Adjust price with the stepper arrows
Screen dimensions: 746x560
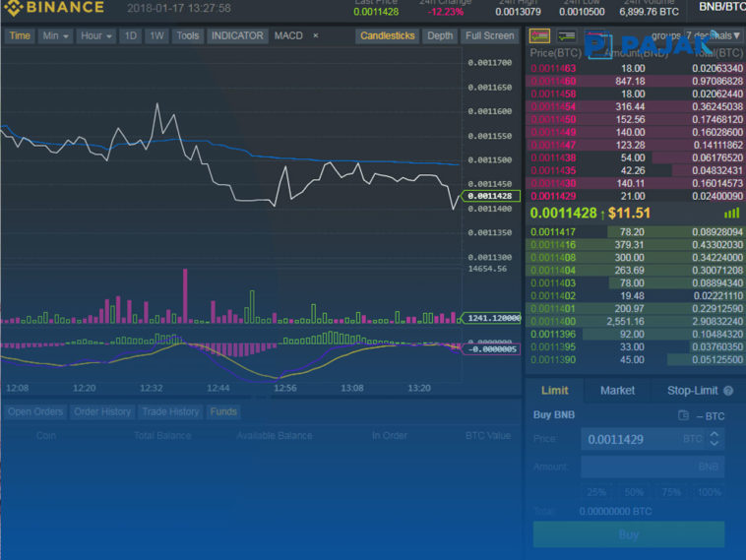(715, 439)
